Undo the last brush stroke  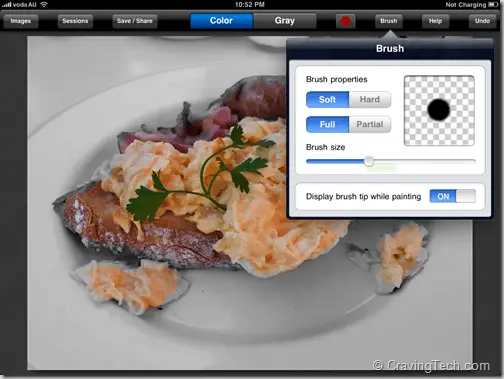tap(482, 21)
